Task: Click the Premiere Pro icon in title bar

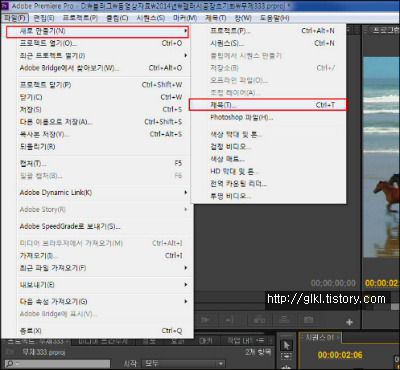Action: [x=4, y=6]
